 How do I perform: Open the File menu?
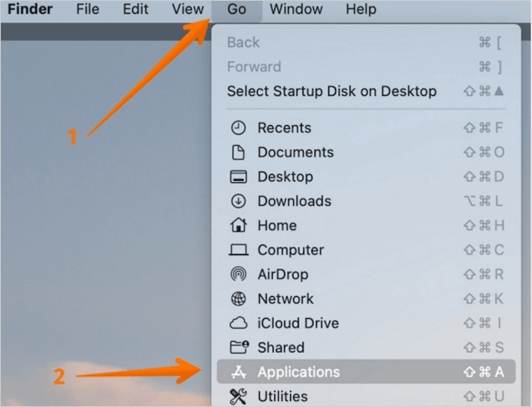[88, 10]
